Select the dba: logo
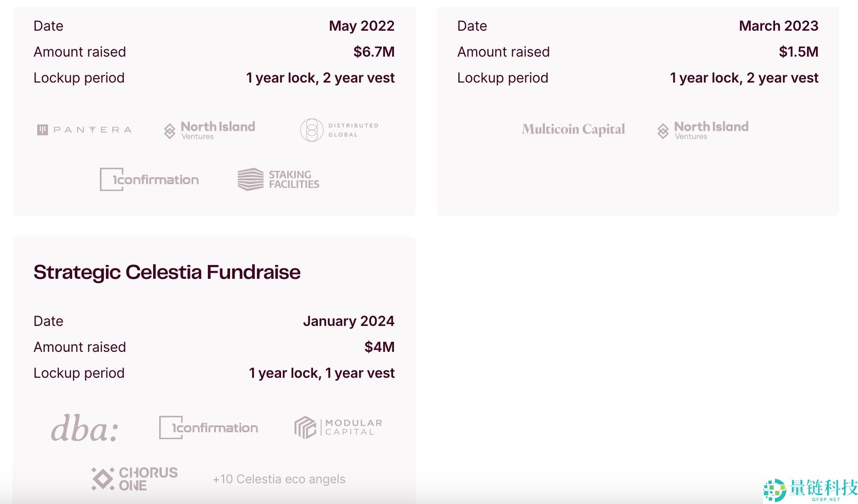 (x=85, y=428)
